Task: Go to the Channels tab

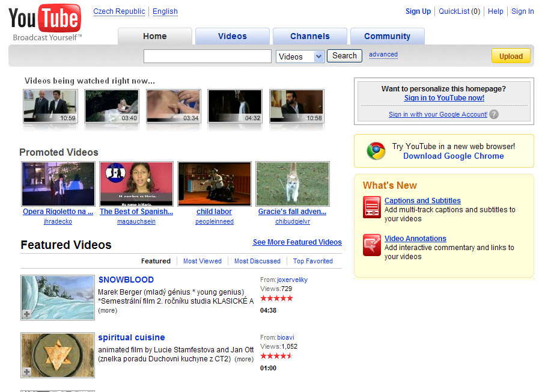Action: click(309, 36)
